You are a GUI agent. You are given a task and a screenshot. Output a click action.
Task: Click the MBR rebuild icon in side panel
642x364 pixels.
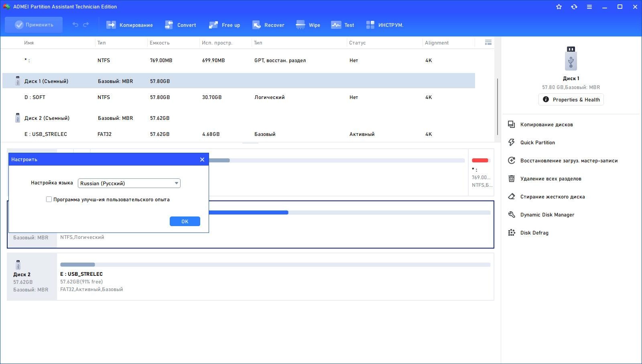pos(512,160)
